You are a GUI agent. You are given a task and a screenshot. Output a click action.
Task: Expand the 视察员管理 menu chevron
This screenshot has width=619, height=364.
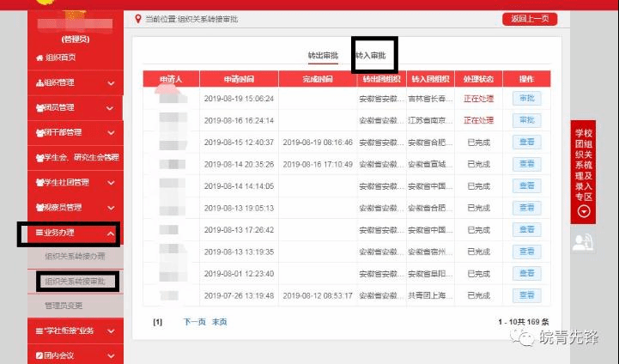[x=111, y=208]
